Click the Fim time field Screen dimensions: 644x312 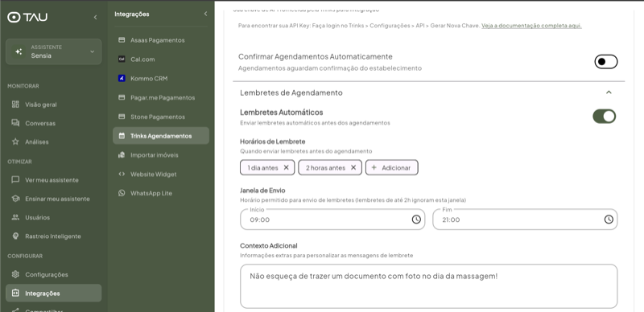coord(525,220)
